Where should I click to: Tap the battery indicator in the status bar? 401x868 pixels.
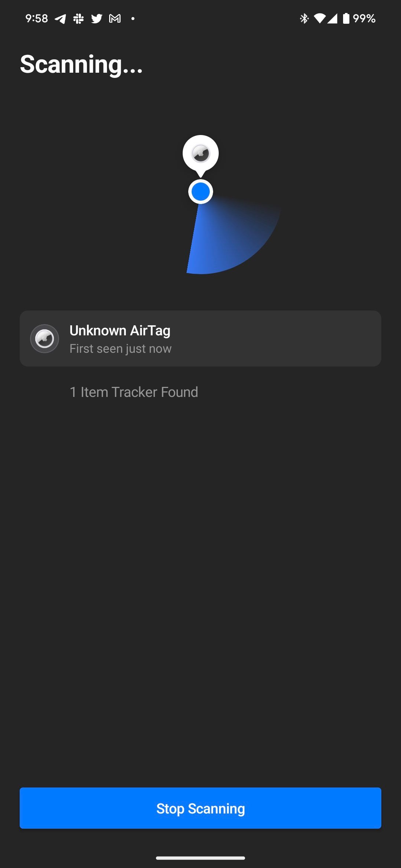346,18
